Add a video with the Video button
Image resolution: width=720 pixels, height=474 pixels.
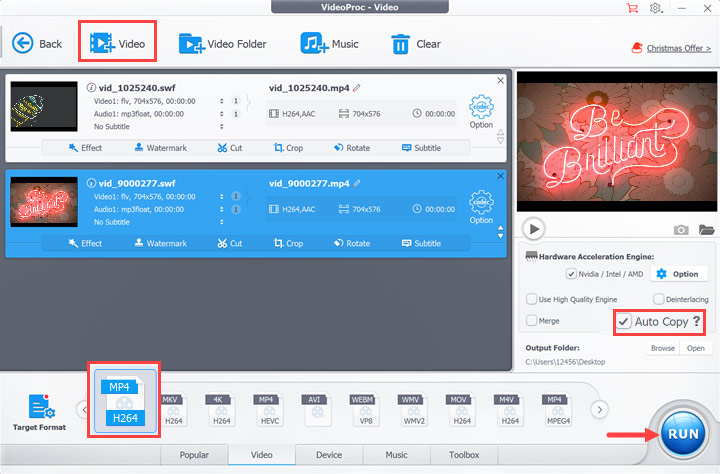tap(118, 44)
